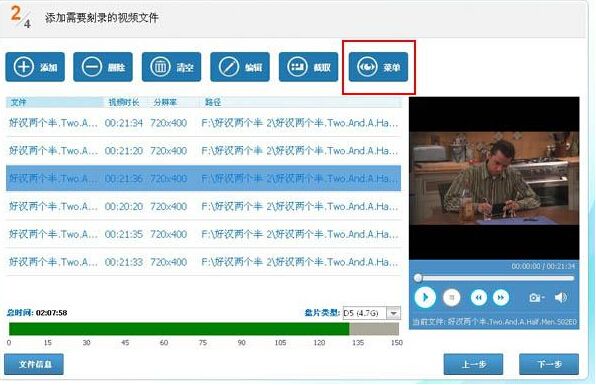Click the video preview thumbnail
The image size is (596, 385).
494,178
